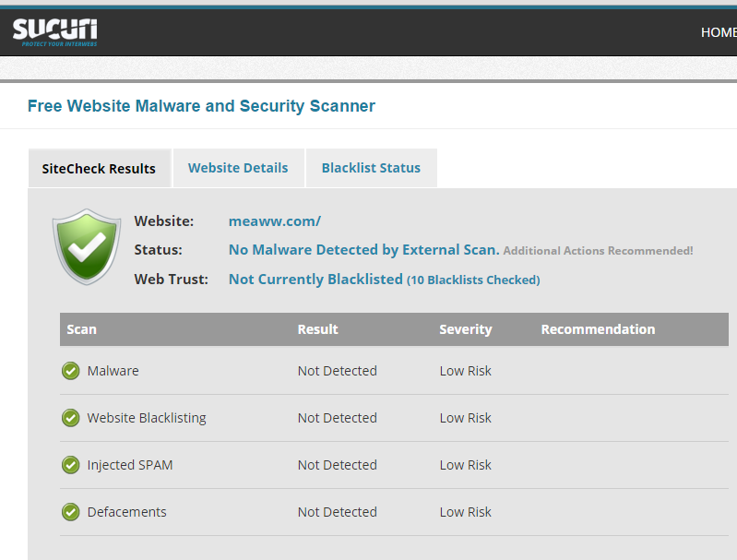Click the 10 Blacklists Checked text
This screenshot has width=737, height=560.
pyautogui.click(x=473, y=280)
